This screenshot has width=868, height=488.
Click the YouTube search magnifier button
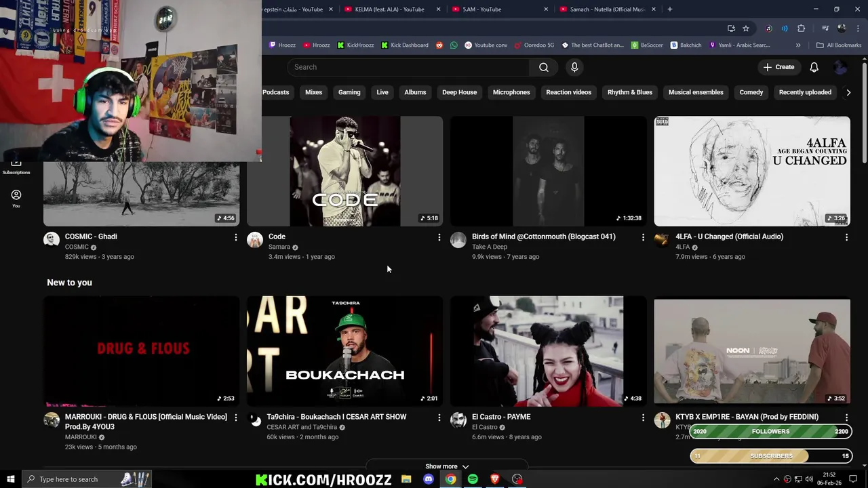point(543,67)
